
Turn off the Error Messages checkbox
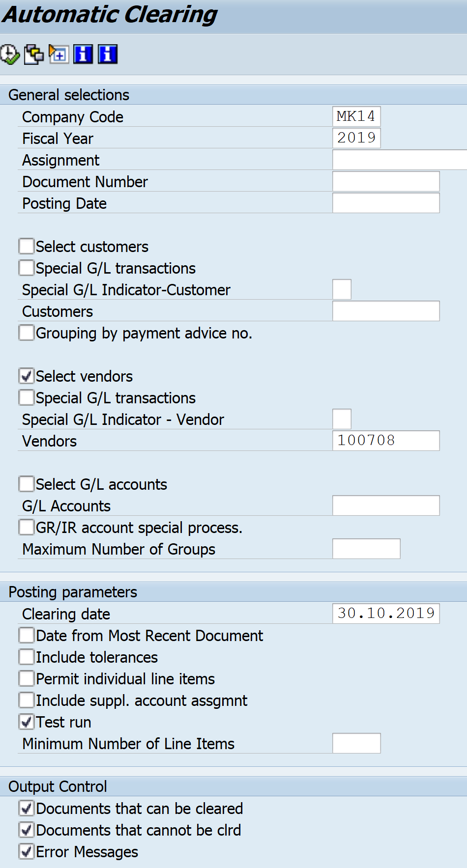27,851
